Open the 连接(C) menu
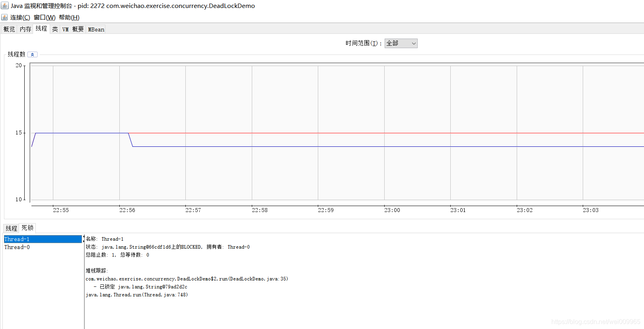This screenshot has height=329, width=644. coord(20,18)
